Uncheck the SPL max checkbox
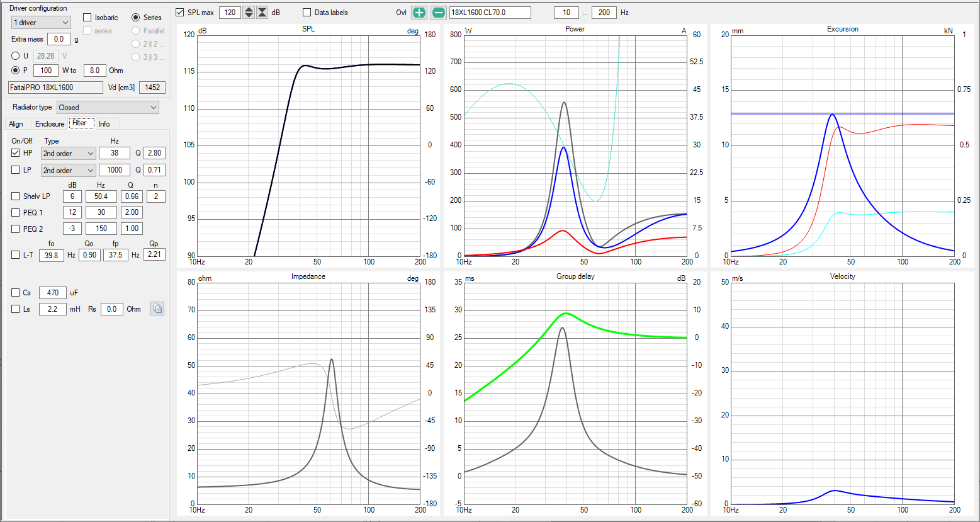The image size is (980, 522). [180, 13]
